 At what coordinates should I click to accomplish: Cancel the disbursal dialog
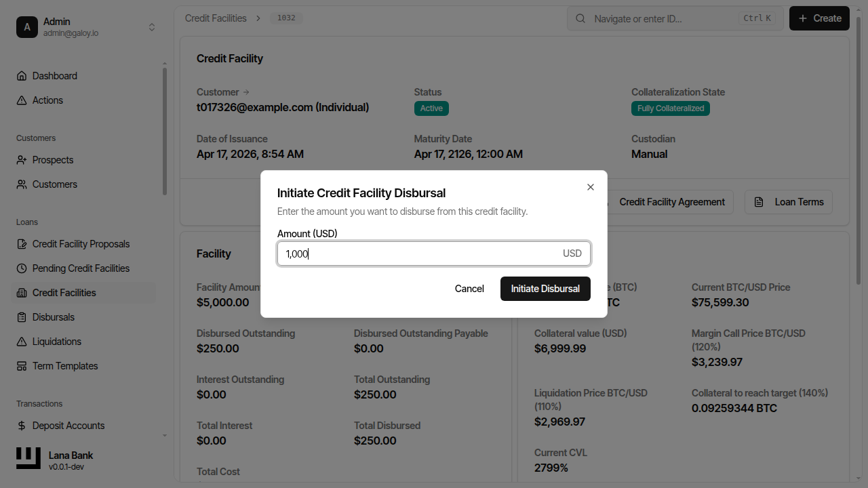coord(469,288)
